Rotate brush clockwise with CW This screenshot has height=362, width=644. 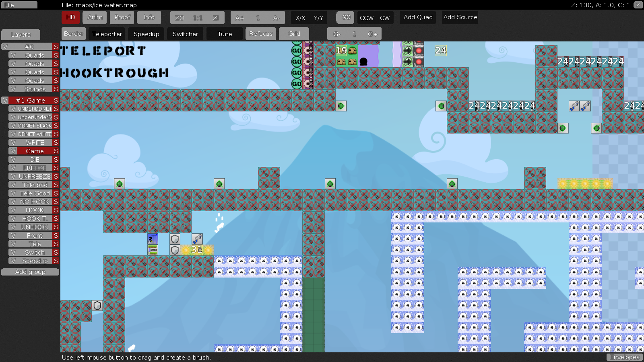(385, 18)
